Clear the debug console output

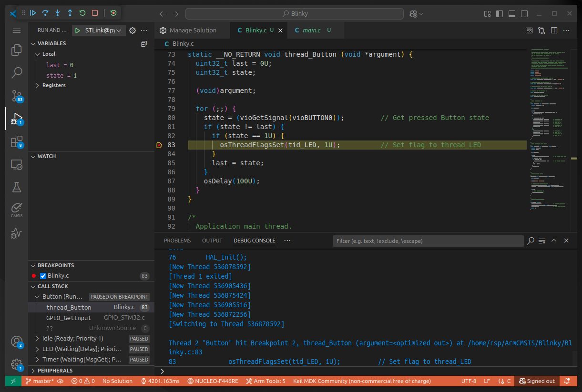(x=542, y=241)
